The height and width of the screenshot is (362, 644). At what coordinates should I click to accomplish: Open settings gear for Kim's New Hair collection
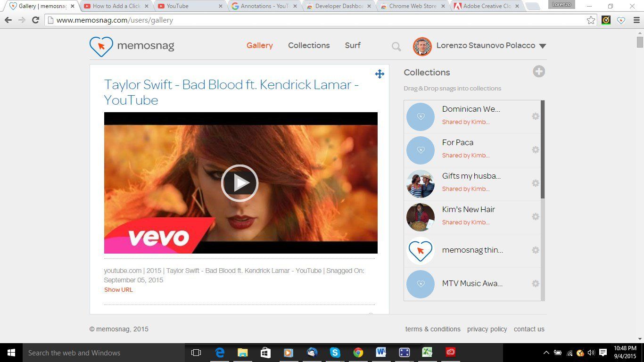tap(536, 216)
